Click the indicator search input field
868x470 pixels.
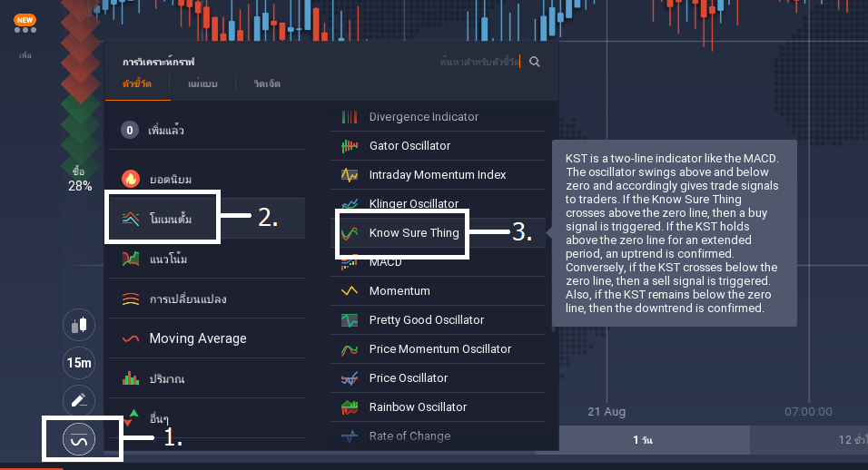479,62
